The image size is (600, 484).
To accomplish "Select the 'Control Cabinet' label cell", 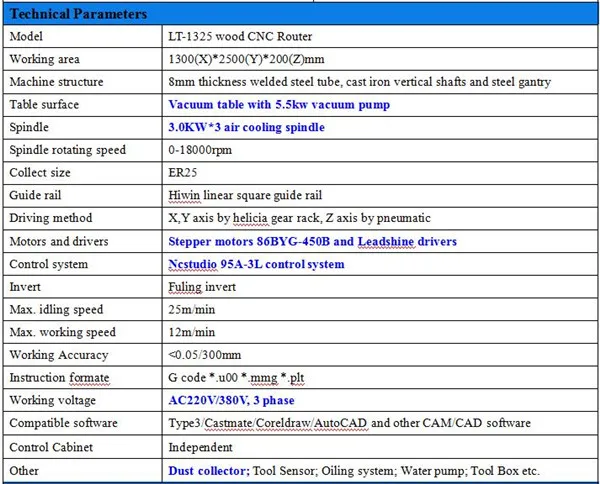I will pyautogui.click(x=83, y=447).
